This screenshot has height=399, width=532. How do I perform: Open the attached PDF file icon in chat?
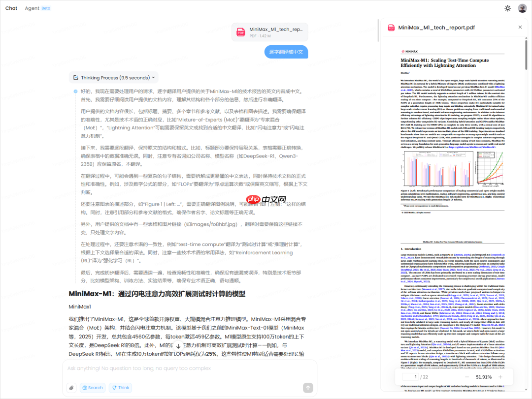[x=240, y=32]
